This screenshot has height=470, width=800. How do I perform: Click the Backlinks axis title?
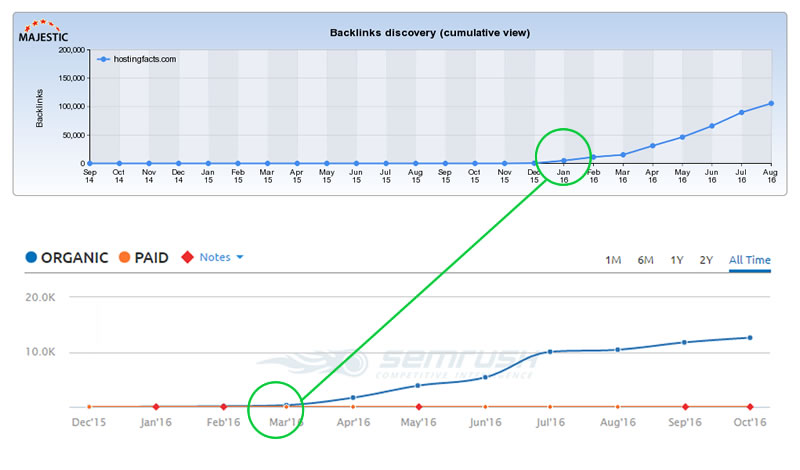tap(39, 108)
